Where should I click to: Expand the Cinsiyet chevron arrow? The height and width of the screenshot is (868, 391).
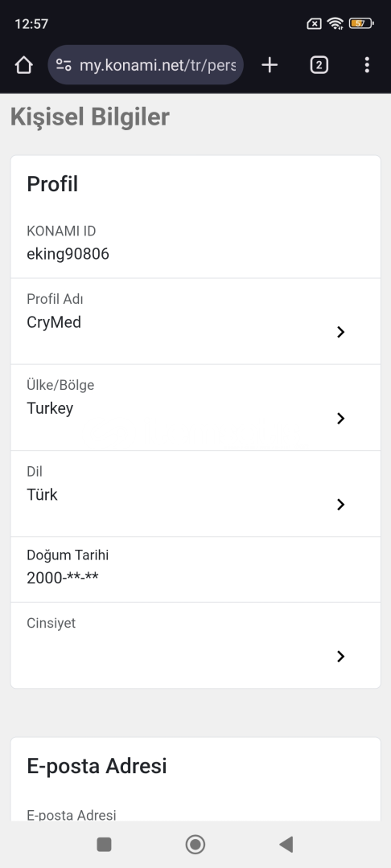340,656
